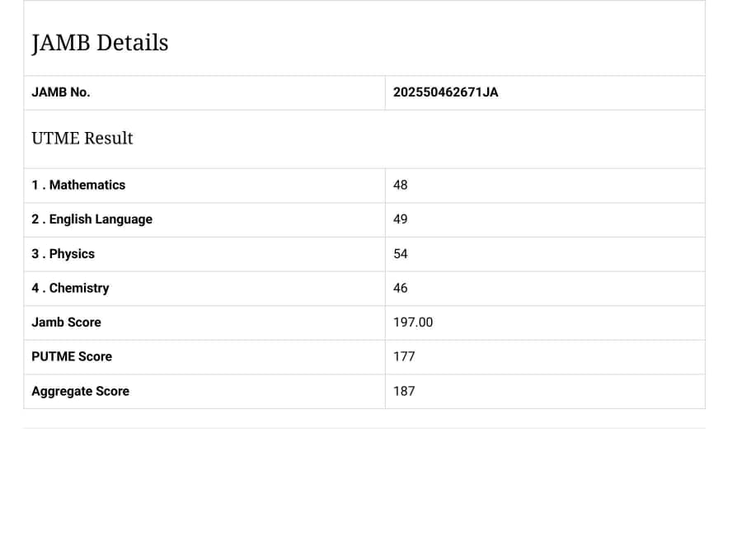Select the Aggregate Score value 187
Screen dimensions: 756x546
click(404, 391)
